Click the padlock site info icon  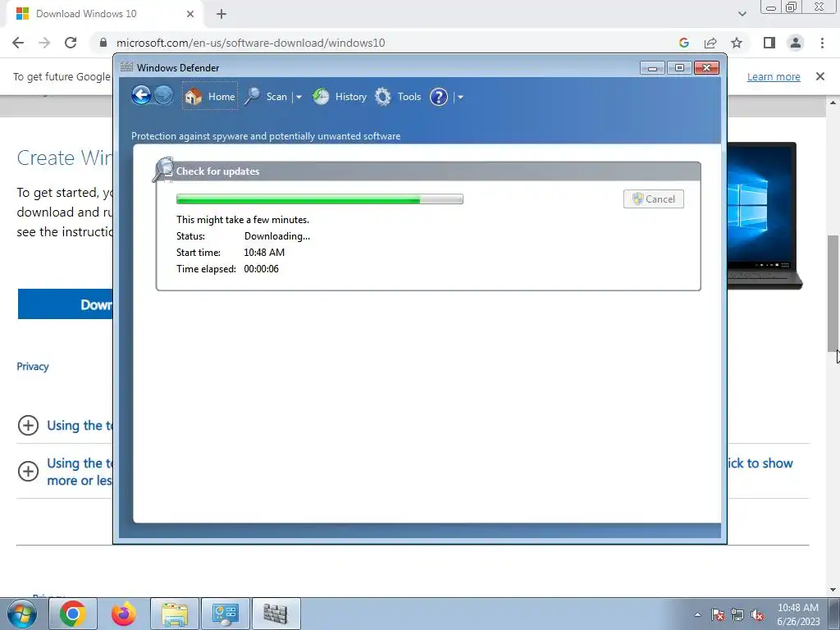[103, 43]
